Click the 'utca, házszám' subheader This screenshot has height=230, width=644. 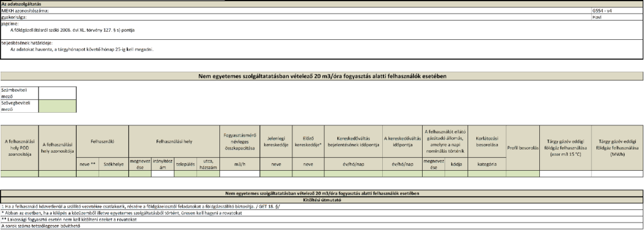click(x=208, y=164)
